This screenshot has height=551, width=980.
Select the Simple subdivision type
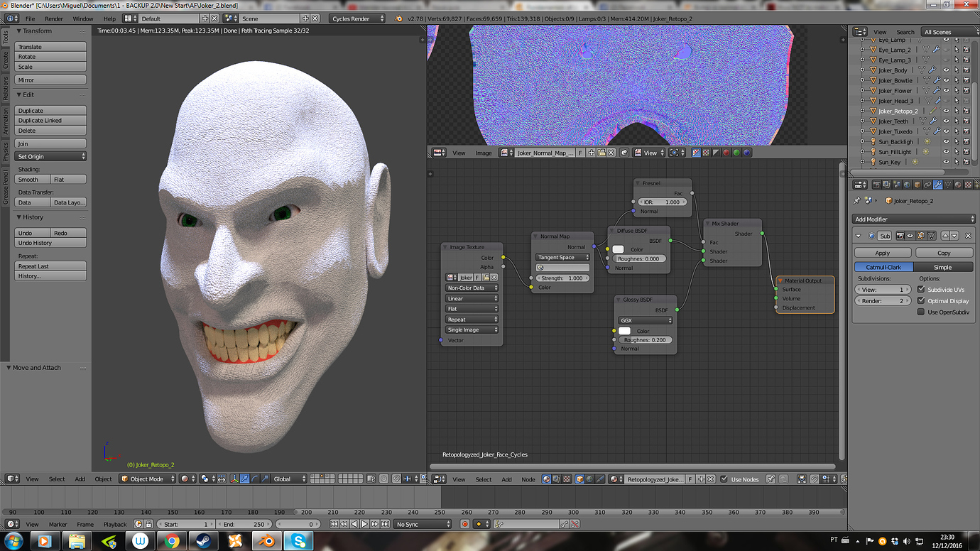tap(942, 267)
